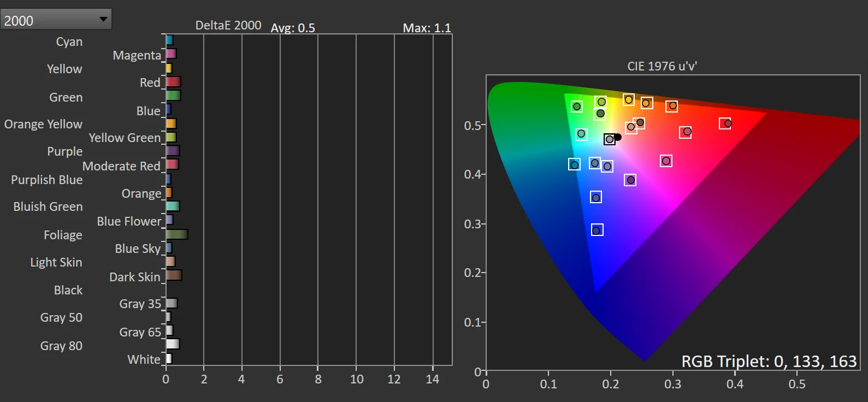The width and height of the screenshot is (868, 402).
Task: Click the leftmost cyan target point on CIE chart
Action: click(x=574, y=164)
